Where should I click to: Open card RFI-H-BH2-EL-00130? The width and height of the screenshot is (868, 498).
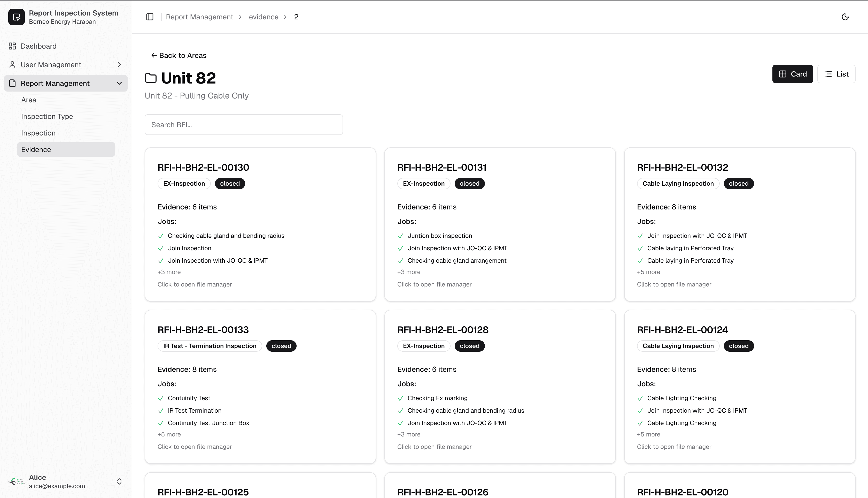(260, 224)
